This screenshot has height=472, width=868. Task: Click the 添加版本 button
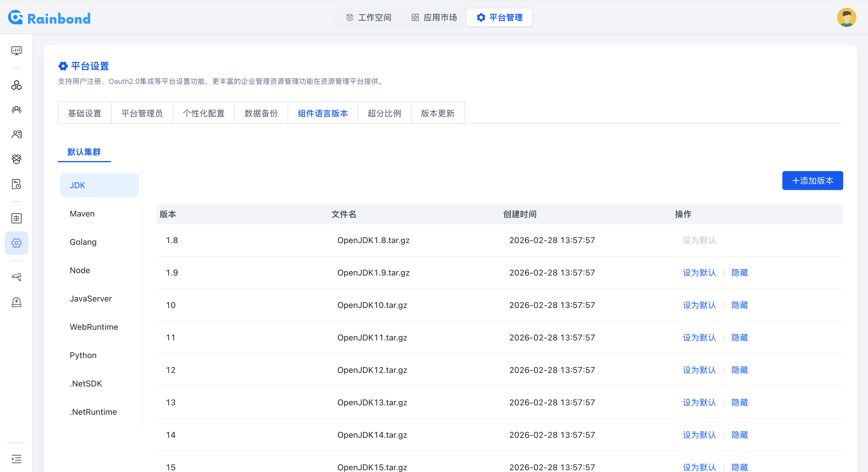812,181
